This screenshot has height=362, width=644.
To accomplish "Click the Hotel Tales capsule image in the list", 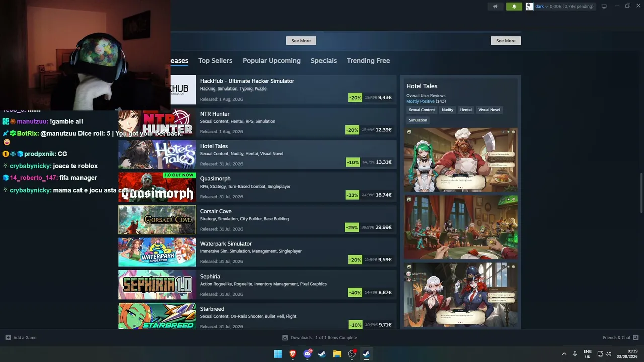I will 157,155.
